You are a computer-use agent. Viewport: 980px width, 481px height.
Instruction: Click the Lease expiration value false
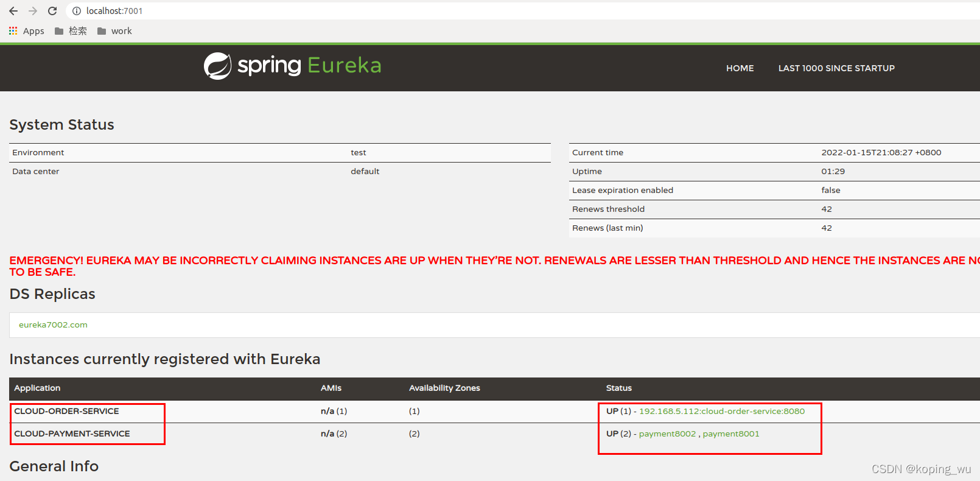click(x=831, y=191)
